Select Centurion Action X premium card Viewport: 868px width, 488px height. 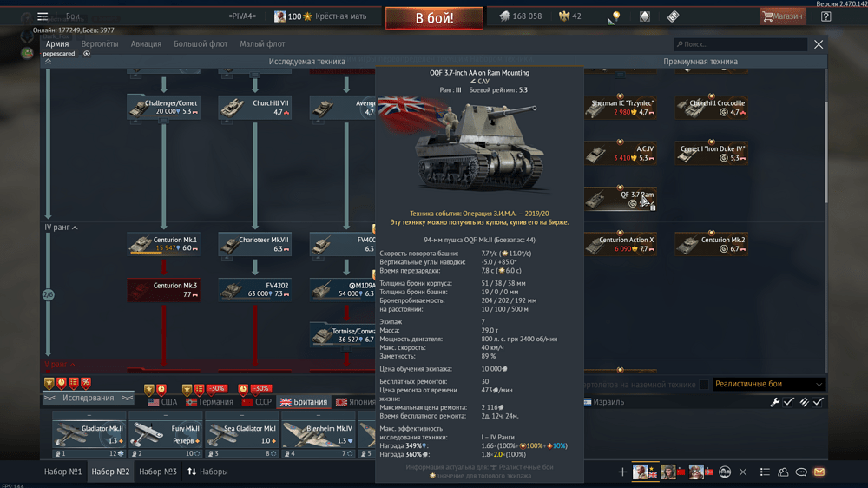point(621,244)
